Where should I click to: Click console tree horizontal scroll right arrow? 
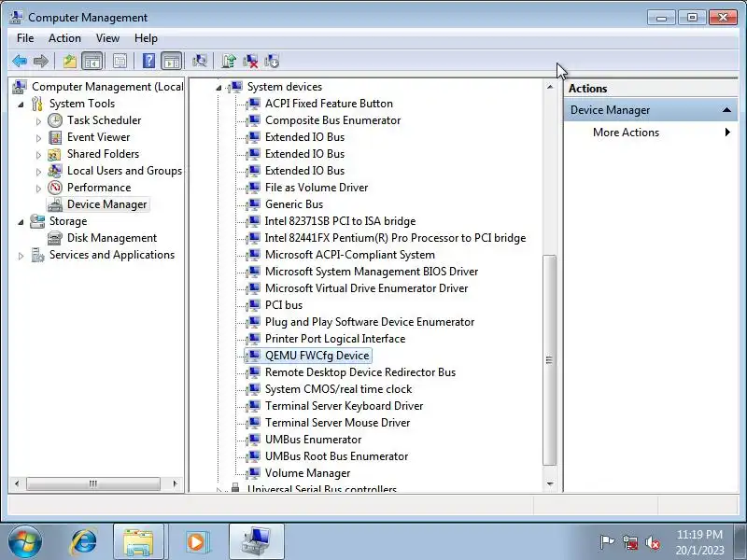coord(175,483)
